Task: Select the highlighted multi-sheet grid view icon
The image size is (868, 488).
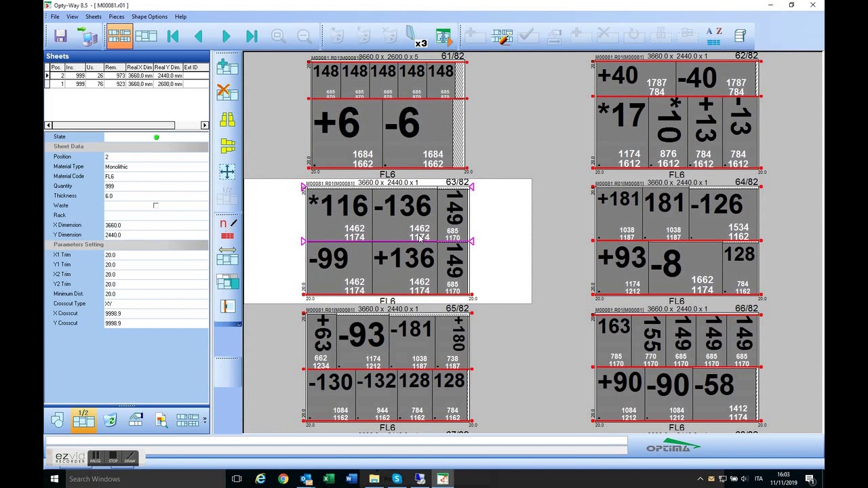Action: 119,36
